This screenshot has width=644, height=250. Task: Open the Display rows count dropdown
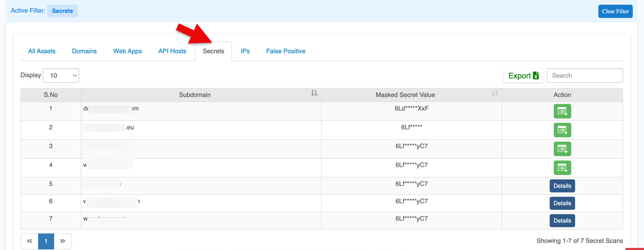click(x=61, y=76)
